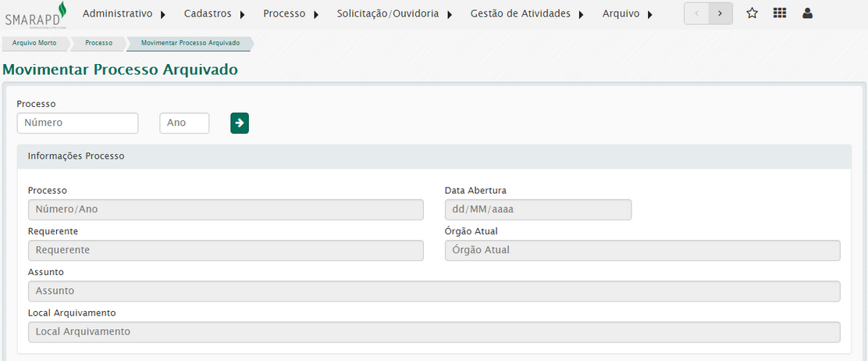Click the SMARAPD logo
This screenshot has width=868, height=361.
tap(37, 14)
